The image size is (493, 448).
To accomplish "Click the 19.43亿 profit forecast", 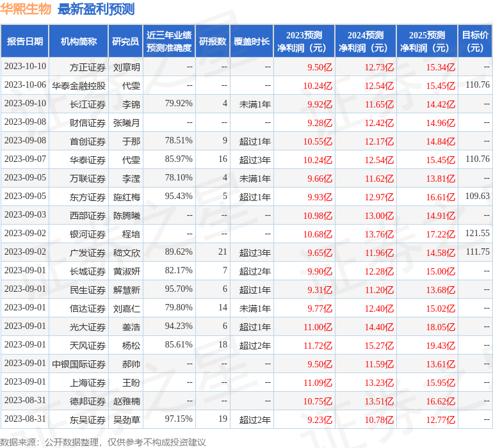I will tap(440, 346).
